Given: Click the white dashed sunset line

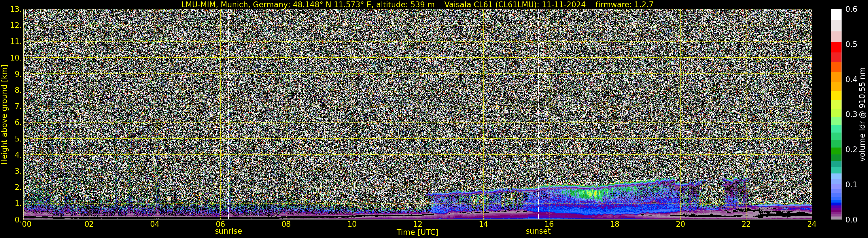Looking at the screenshot, I should click(538, 114).
